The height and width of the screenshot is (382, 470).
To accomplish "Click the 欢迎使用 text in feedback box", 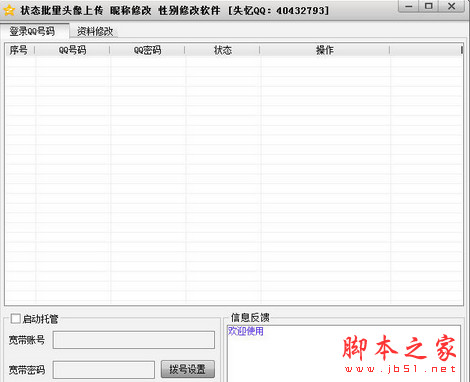I will tap(246, 331).
